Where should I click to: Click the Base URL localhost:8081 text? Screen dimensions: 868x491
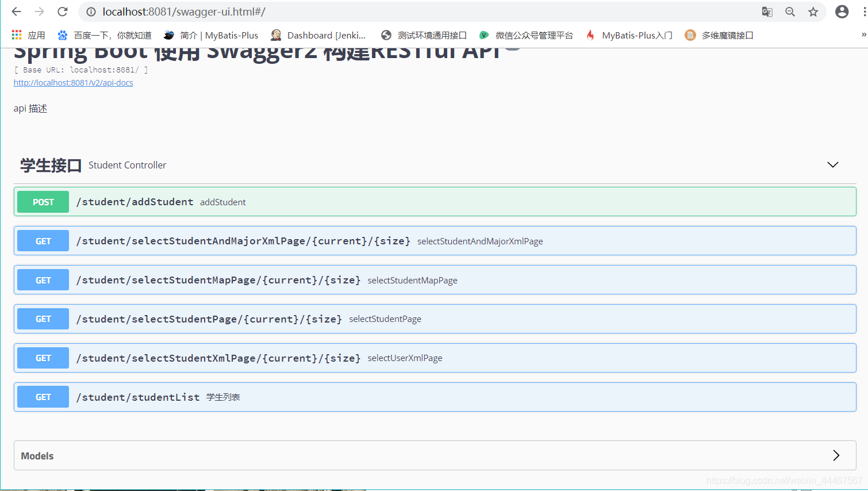[x=81, y=70]
